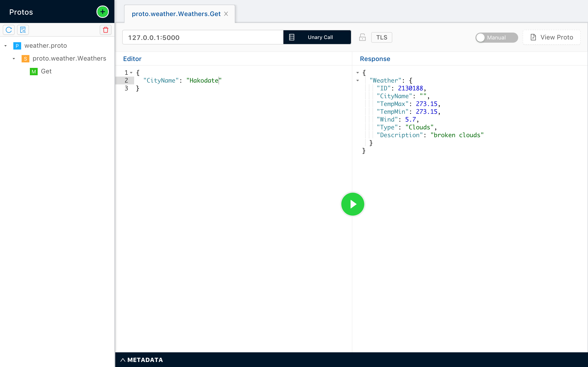Screen dimensions: 588x367
Task: Open the Unary Call type dropdown
Action: pos(320,37)
